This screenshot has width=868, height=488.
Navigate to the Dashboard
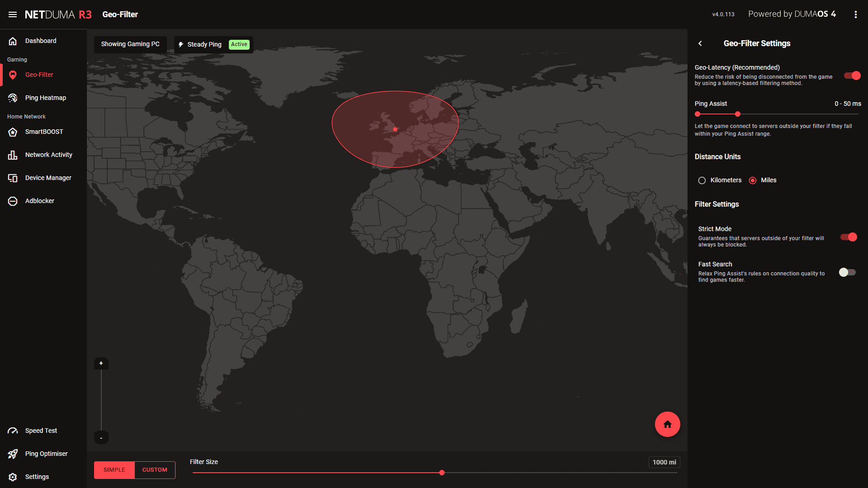click(x=41, y=41)
